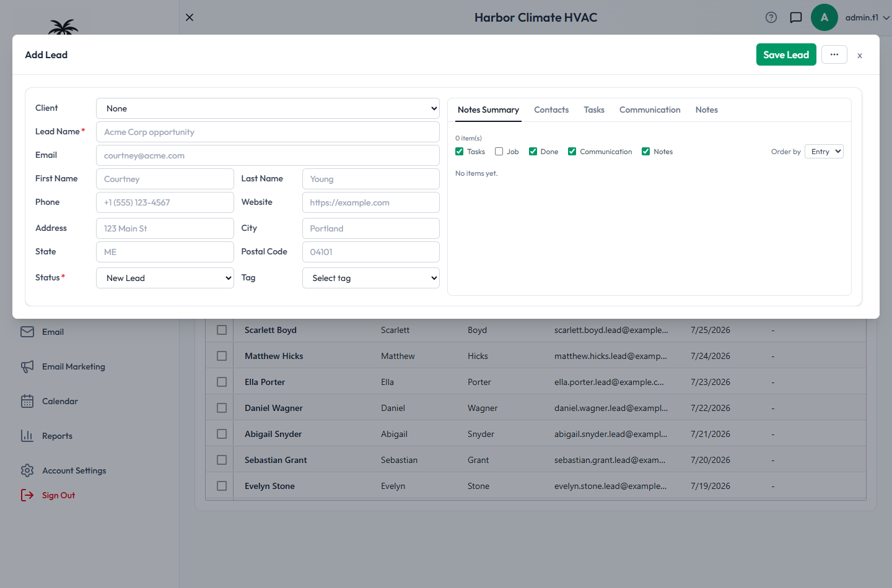Click the palm tree logo
Screen dimensions: 892x588
pos(63,27)
